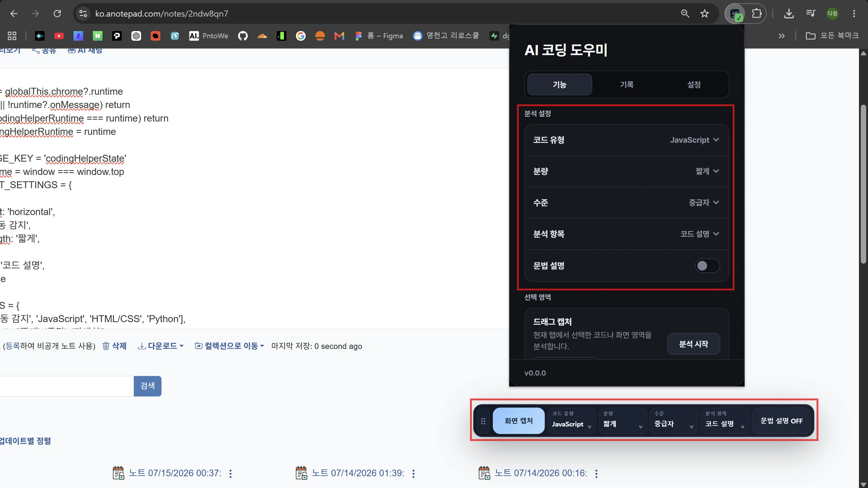This screenshot has height=488, width=868.
Task: Open the zoom magnifier icon in address bar
Action: point(685,14)
